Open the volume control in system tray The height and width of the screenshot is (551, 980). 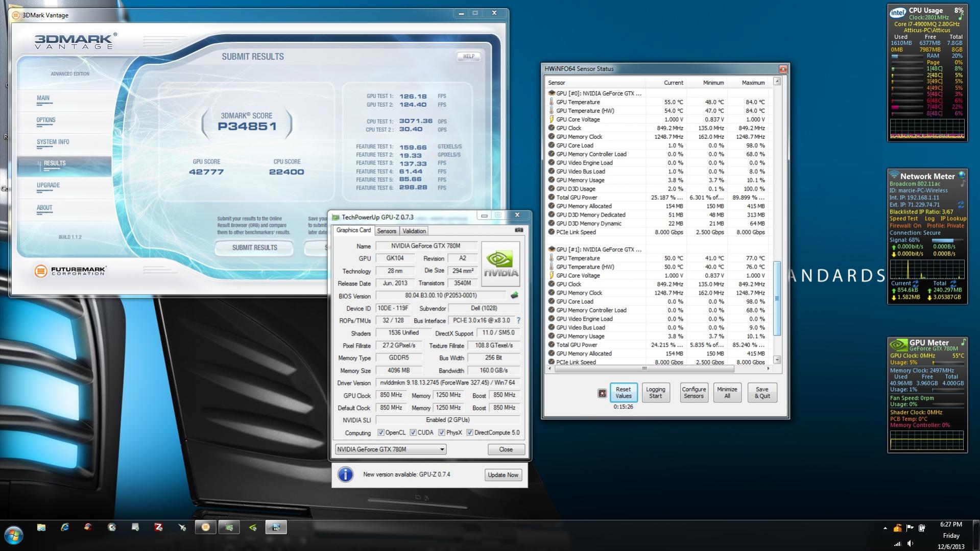click(x=910, y=543)
